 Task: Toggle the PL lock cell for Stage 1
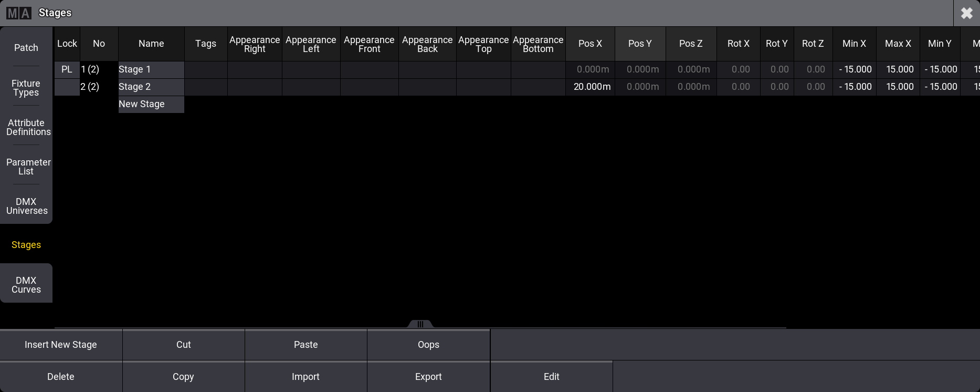(x=67, y=69)
